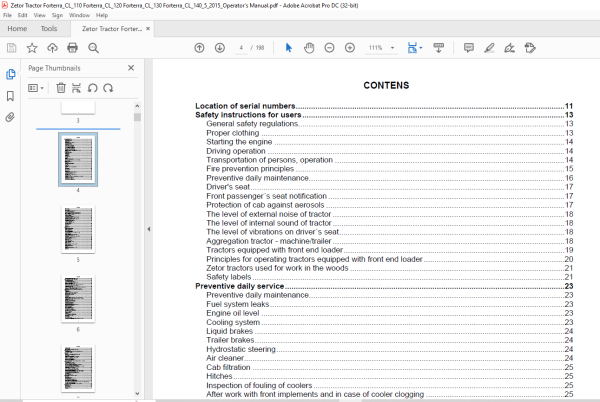Click the CONTENS page heading
The width and height of the screenshot is (600, 402).
coord(386,85)
